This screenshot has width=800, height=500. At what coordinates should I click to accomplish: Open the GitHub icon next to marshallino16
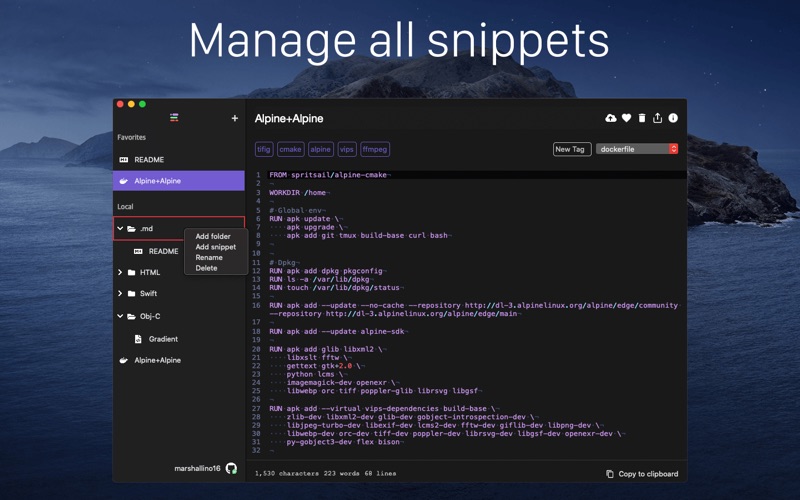(x=231, y=468)
